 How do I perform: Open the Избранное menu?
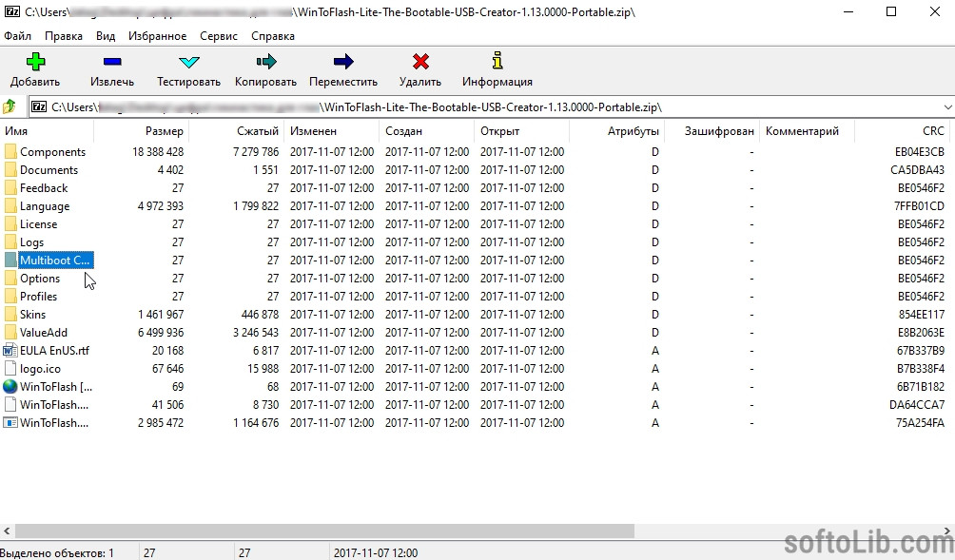157,36
